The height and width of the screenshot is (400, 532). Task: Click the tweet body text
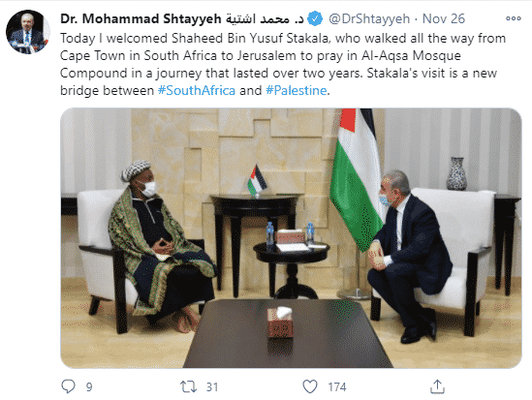pyautogui.click(x=283, y=64)
